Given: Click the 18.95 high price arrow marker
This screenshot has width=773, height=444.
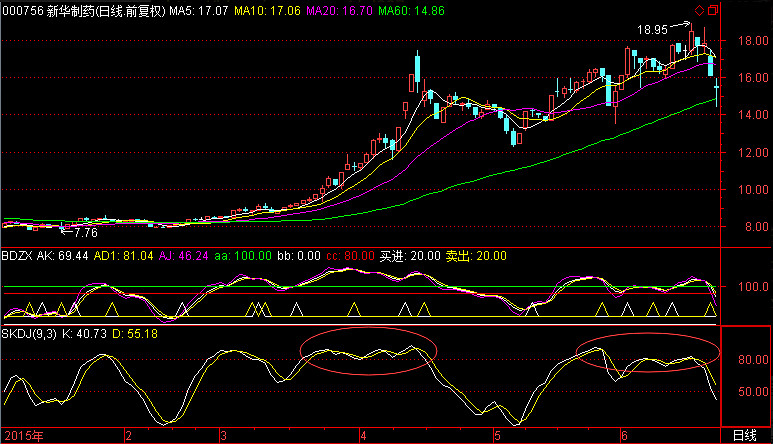Looking at the screenshot, I should [x=663, y=29].
